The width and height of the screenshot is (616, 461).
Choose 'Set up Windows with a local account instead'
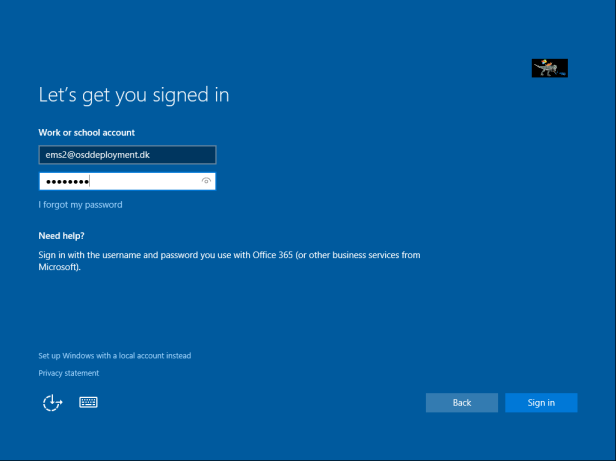coord(114,355)
